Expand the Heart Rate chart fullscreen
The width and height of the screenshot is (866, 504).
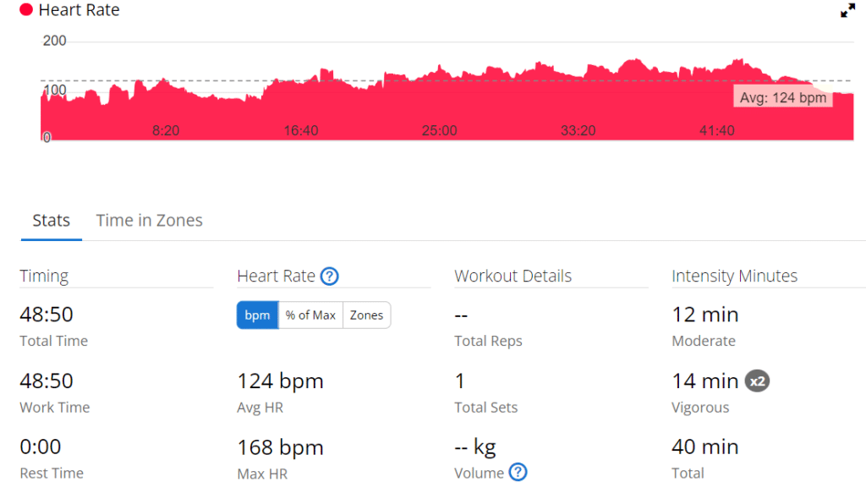pos(847,10)
